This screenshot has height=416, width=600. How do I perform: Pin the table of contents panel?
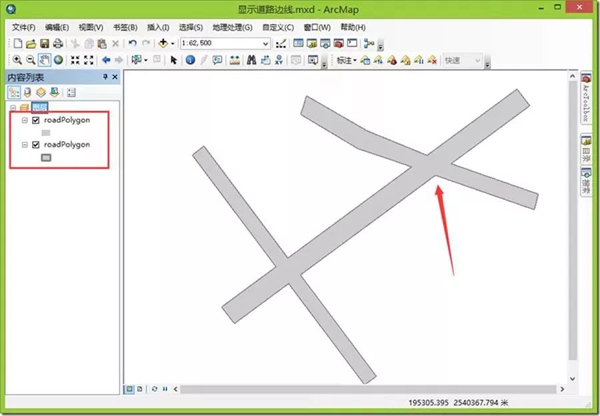pyautogui.click(x=105, y=77)
